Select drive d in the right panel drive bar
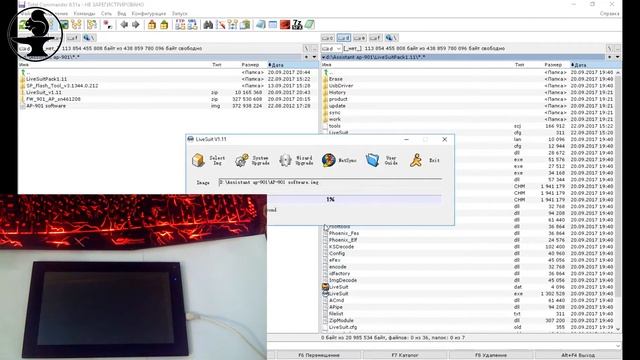This screenshot has height=360, width=640. coord(344,38)
